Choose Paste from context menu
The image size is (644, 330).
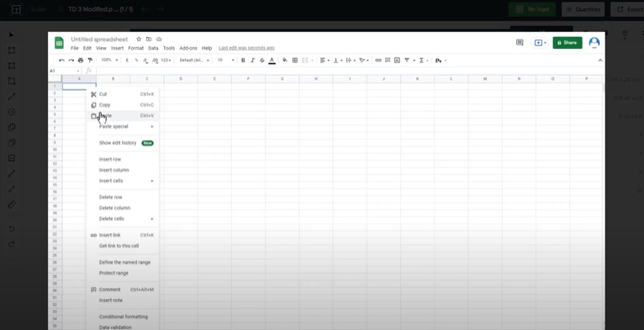pos(123,115)
